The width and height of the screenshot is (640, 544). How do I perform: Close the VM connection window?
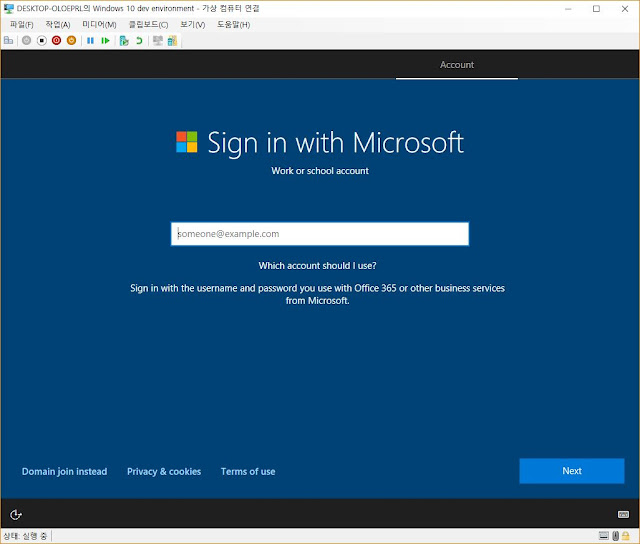click(625, 9)
